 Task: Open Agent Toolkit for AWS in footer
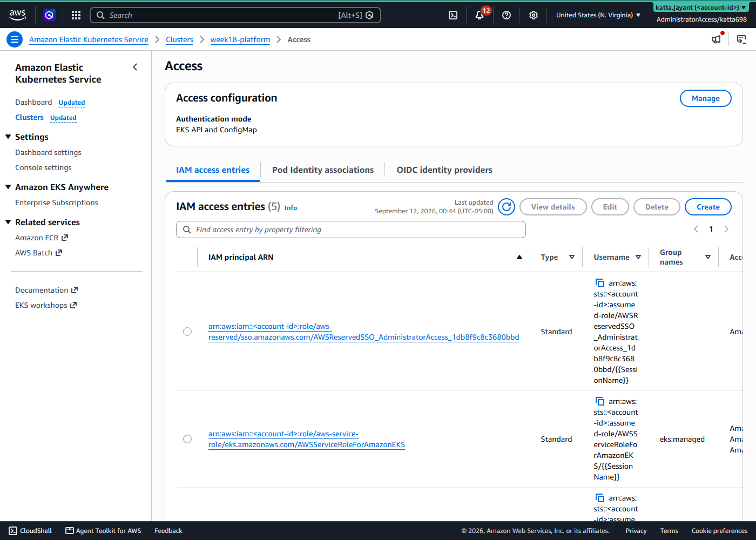pyautogui.click(x=104, y=531)
